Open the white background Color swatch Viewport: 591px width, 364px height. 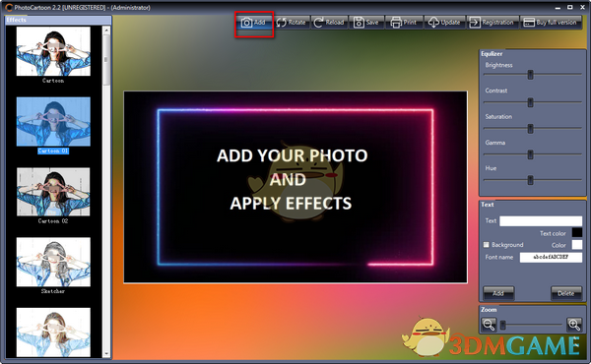(577, 245)
